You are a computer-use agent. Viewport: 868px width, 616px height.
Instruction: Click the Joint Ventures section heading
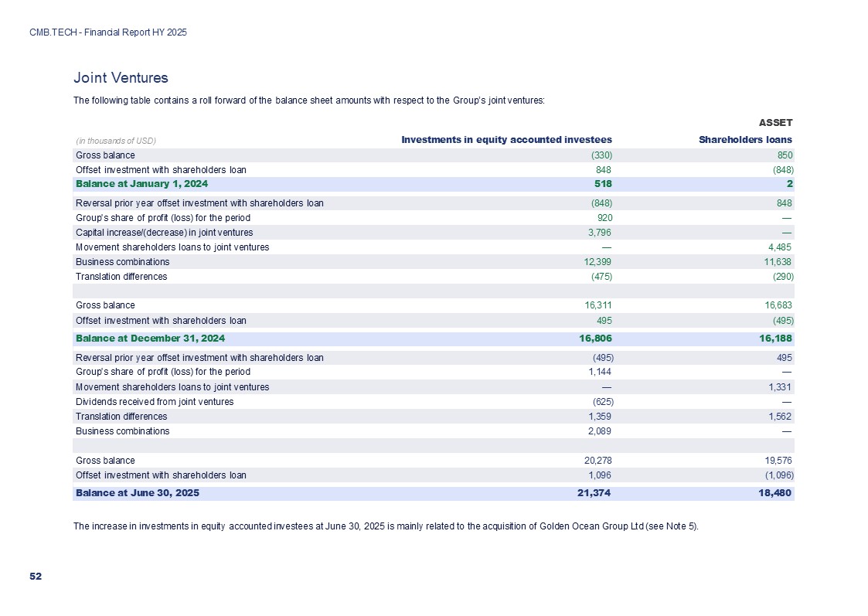click(x=121, y=78)
